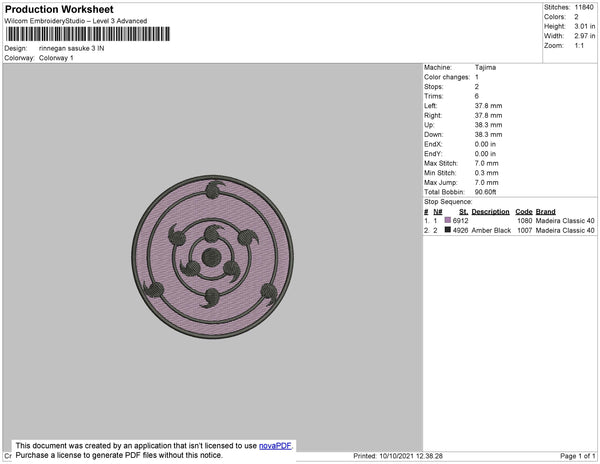This screenshot has height=464, width=600.
Task: Click the 'Colors:' label in header
Action: click(554, 17)
